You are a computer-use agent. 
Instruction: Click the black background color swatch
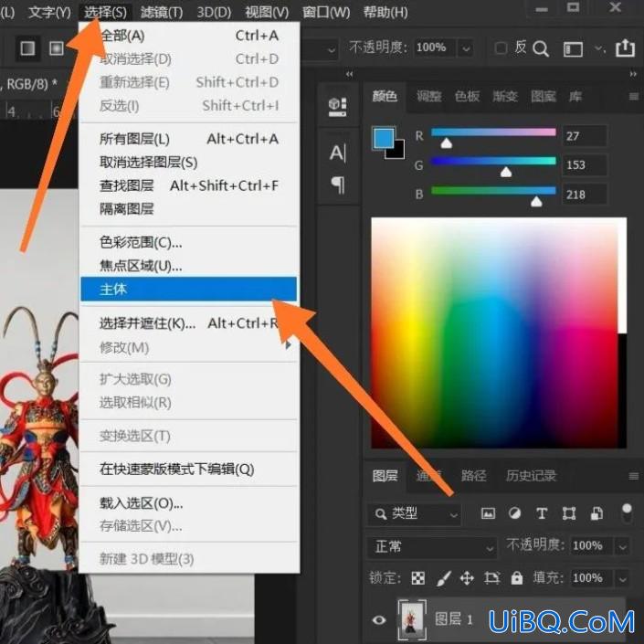(398, 153)
